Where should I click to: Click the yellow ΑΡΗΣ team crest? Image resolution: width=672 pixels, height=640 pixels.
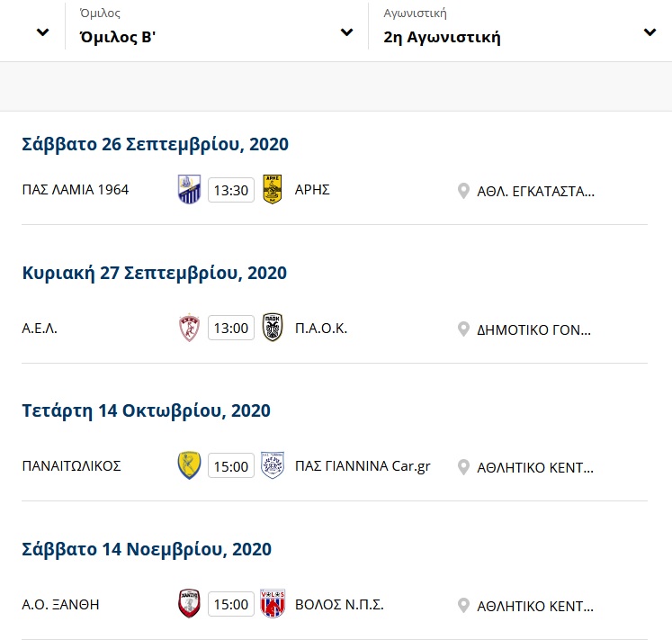click(x=273, y=189)
